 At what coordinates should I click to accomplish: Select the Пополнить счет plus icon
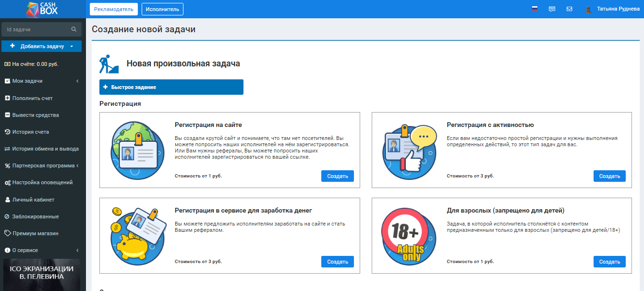tap(7, 98)
